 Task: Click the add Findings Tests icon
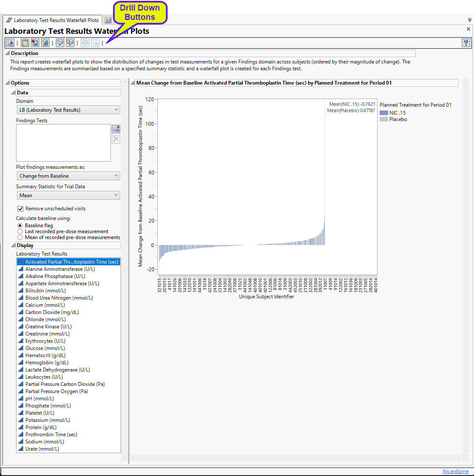(116, 129)
